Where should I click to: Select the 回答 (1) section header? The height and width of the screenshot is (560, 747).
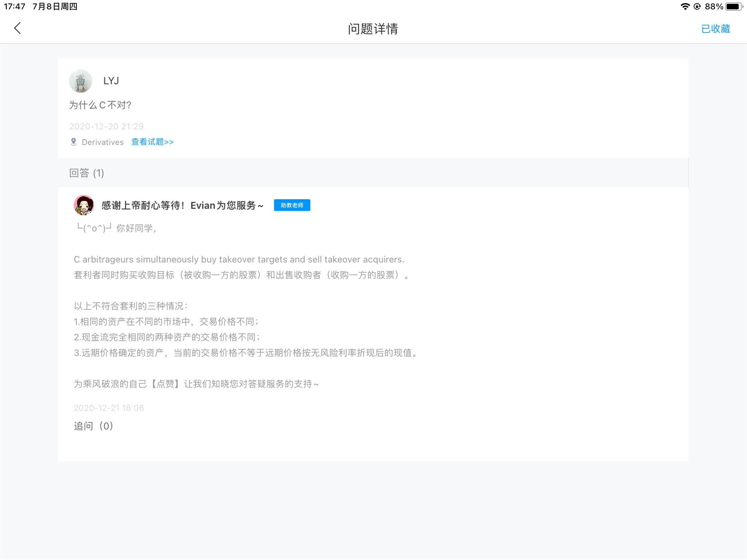tap(86, 173)
